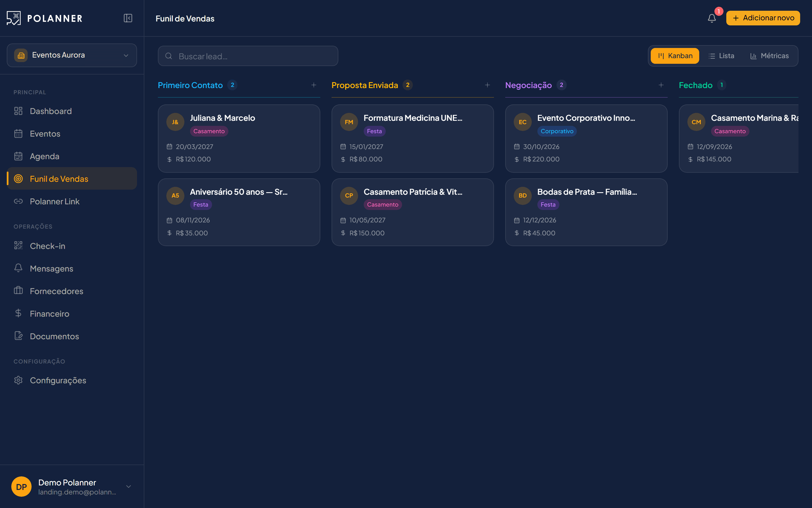Open Aniversário 50 anos lead card

point(239,212)
